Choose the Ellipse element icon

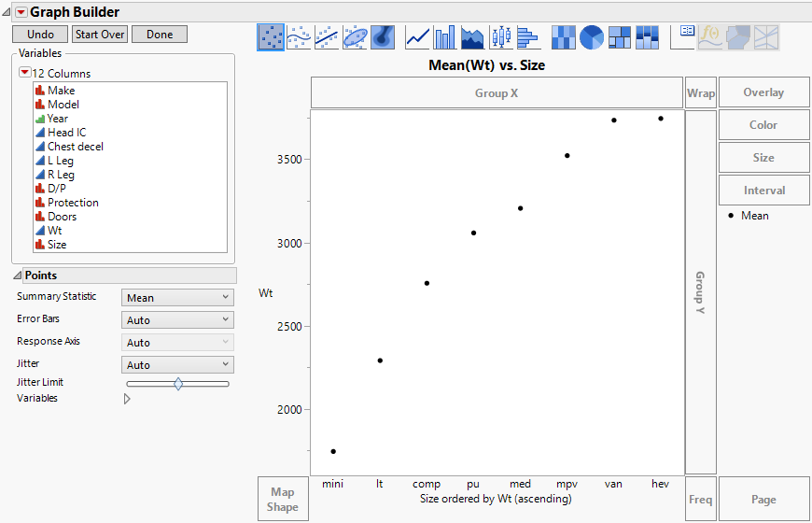(355, 36)
